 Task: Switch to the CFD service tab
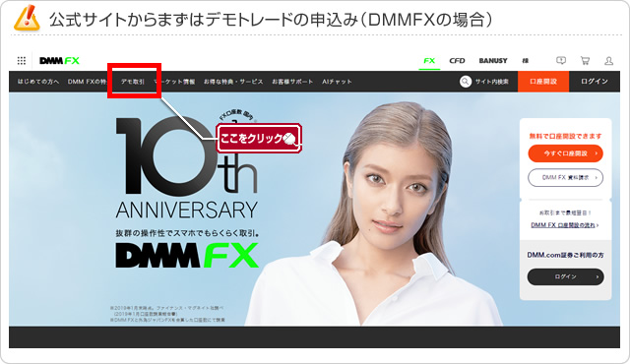click(457, 61)
